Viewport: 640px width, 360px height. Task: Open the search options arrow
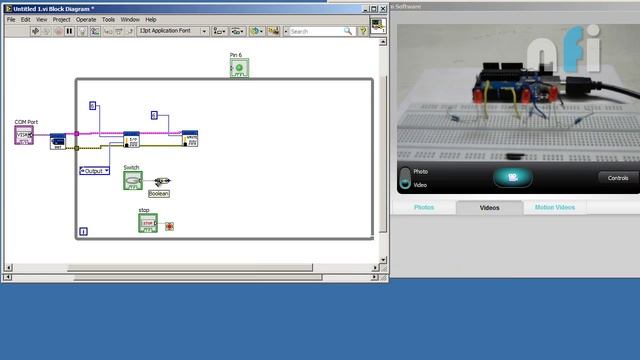[286, 31]
